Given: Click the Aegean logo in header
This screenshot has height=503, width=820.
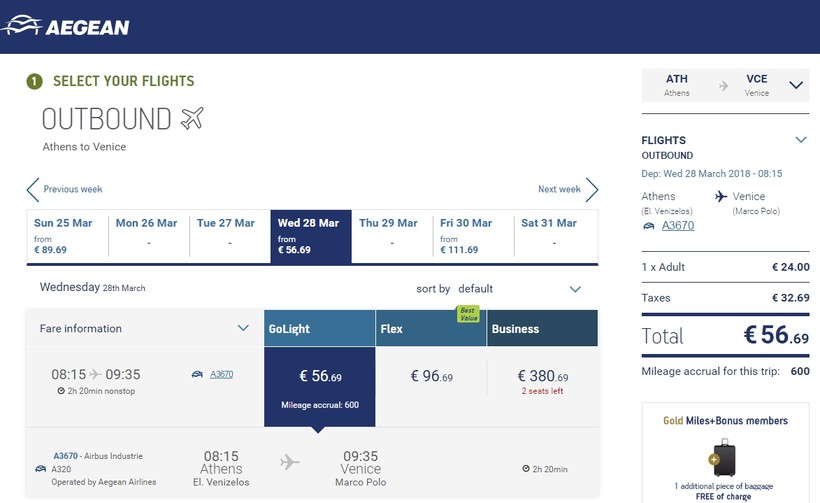Looking at the screenshot, I should [66, 26].
